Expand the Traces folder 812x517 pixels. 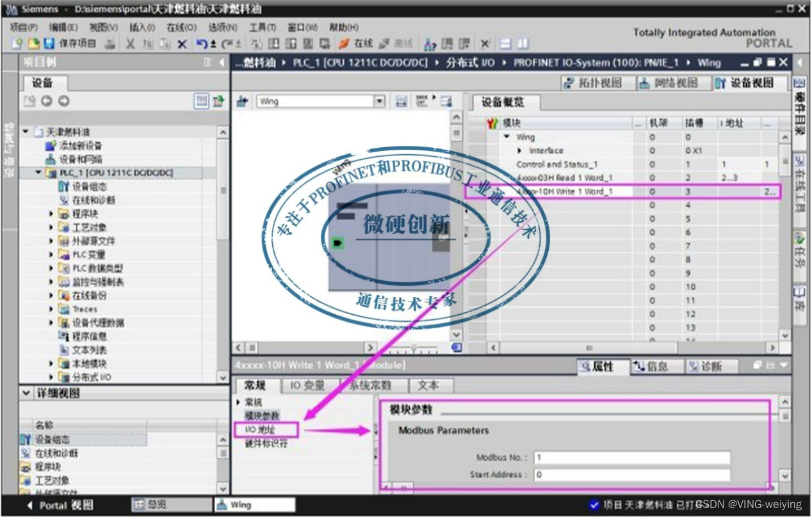52,309
